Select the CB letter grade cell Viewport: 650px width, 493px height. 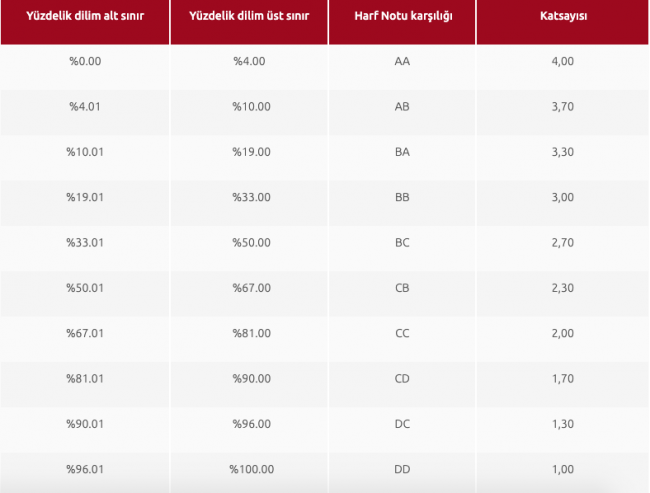(402, 294)
